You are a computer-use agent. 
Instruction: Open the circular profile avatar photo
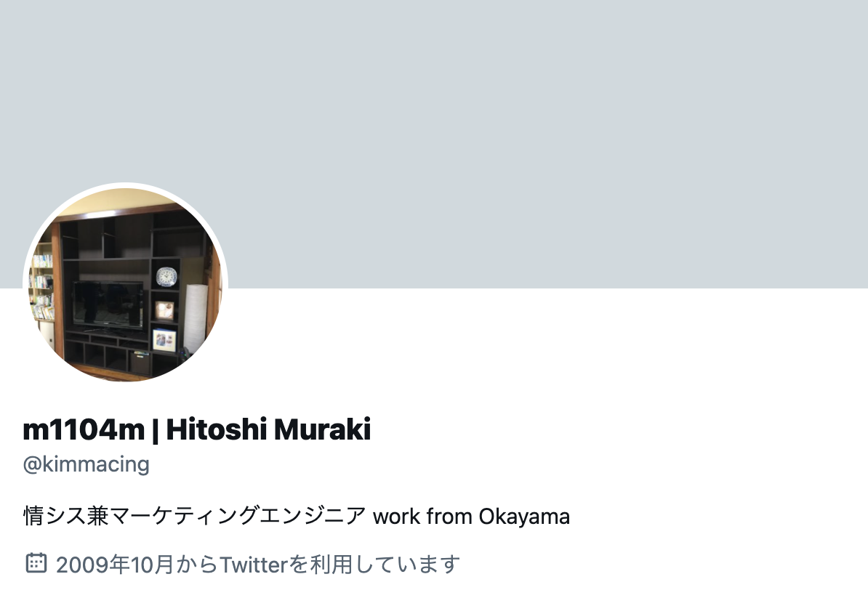(125, 285)
